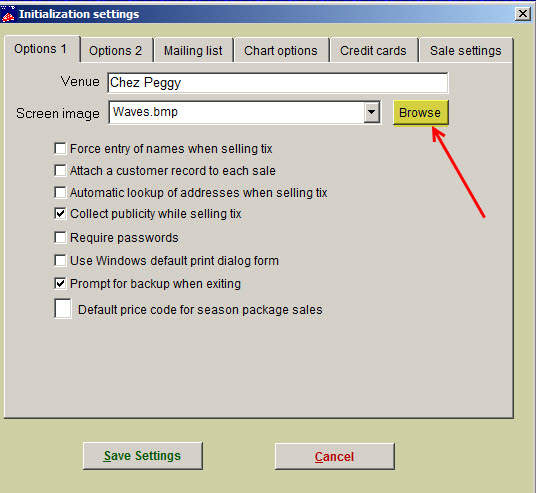Image resolution: width=536 pixels, height=493 pixels.
Task: Enable the Require passwords checkbox
Action: coord(60,237)
